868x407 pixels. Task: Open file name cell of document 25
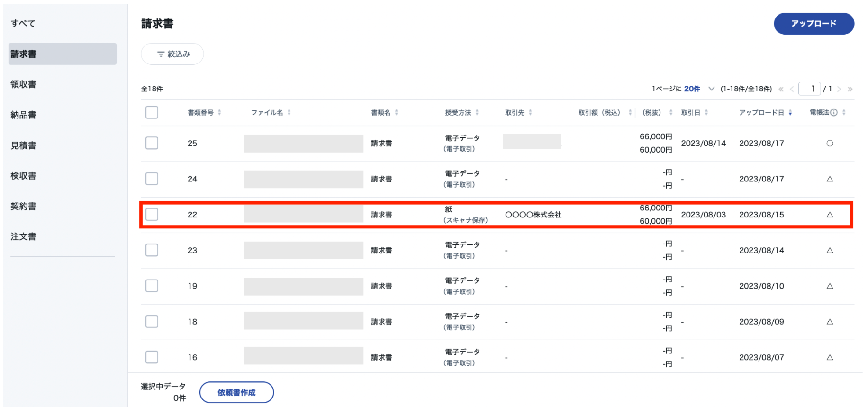click(303, 144)
